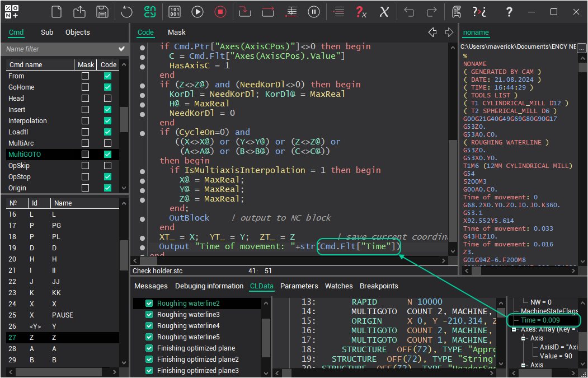Enable the Mask checkbox for MultiGOTO
Image resolution: width=588 pixels, height=378 pixels.
point(86,155)
